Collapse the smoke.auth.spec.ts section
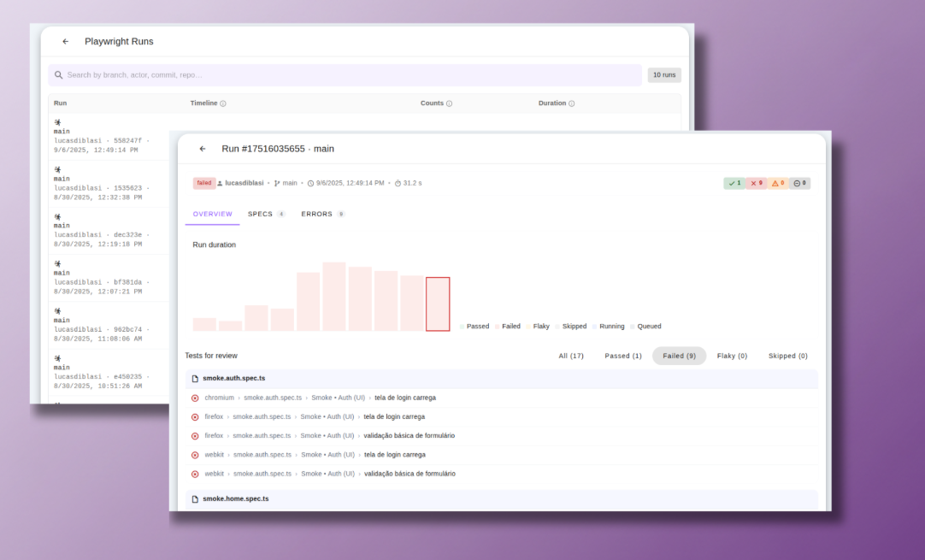Image resolution: width=925 pixels, height=560 pixels. (x=235, y=378)
